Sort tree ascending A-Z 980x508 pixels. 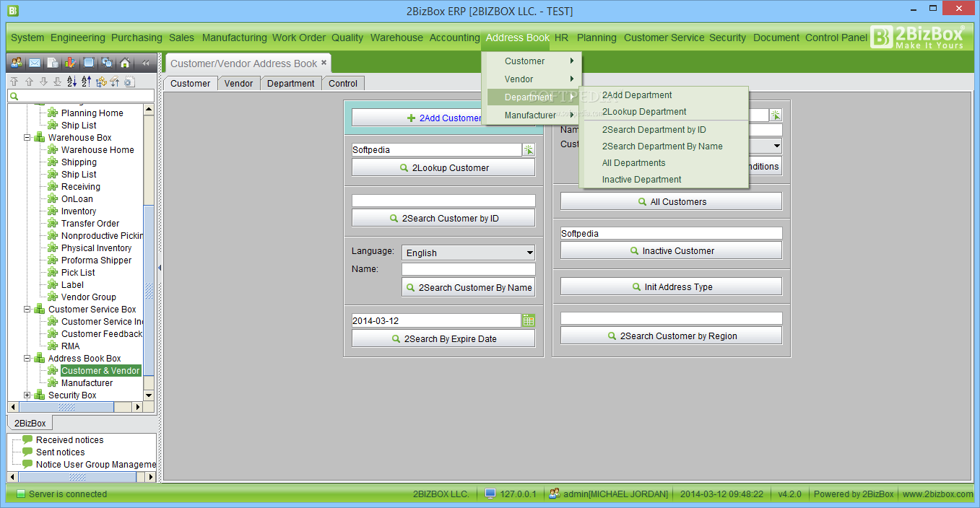71,82
